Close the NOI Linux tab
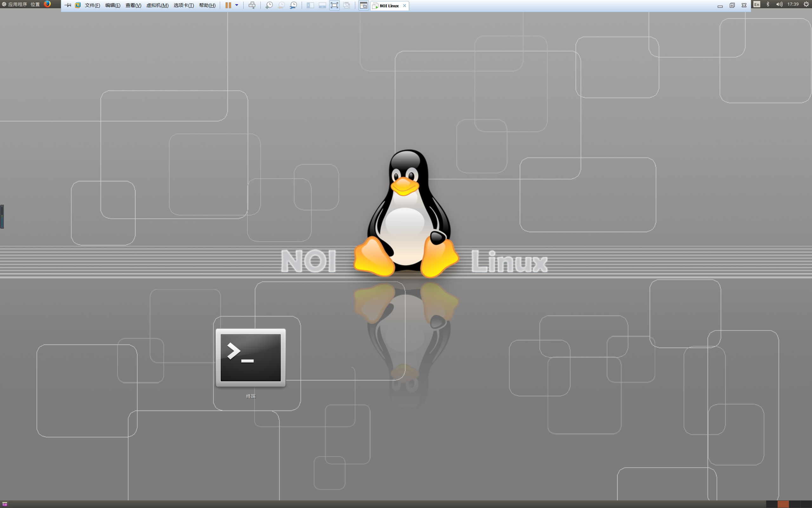812x508 pixels. point(405,6)
